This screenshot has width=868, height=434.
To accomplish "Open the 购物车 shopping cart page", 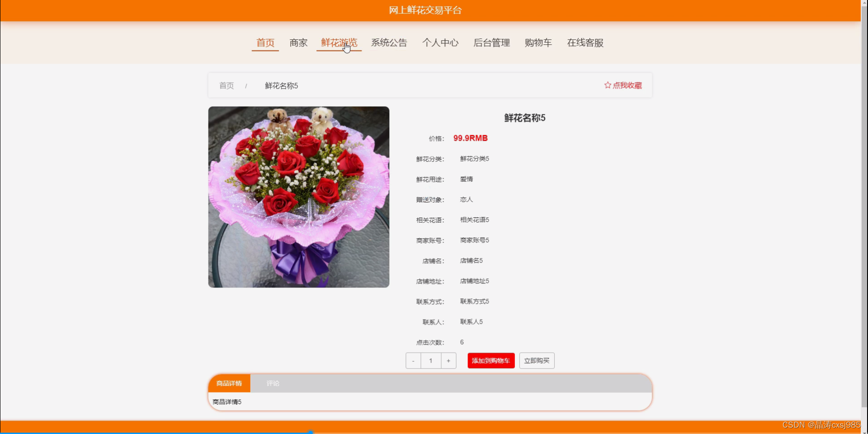I will (x=538, y=43).
